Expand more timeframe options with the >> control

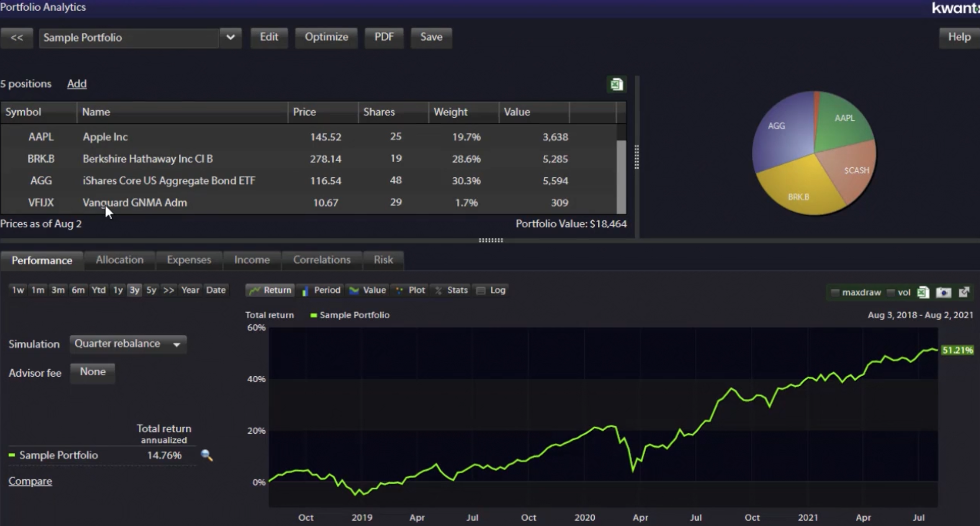coord(168,290)
